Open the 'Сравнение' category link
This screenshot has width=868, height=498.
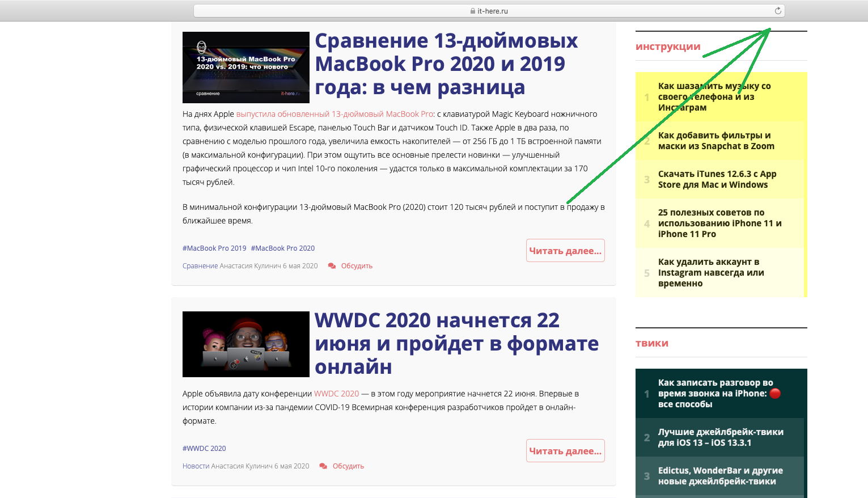tap(200, 266)
